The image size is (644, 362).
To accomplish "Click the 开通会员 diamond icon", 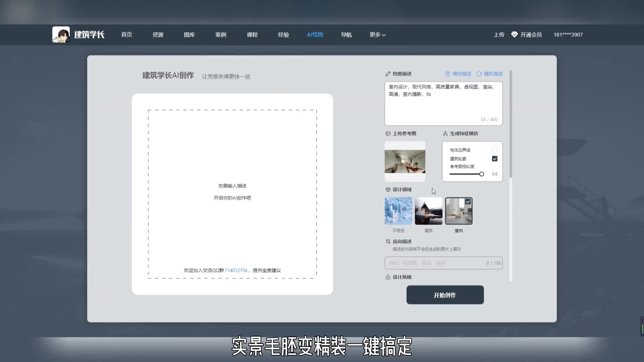I will [x=514, y=35].
